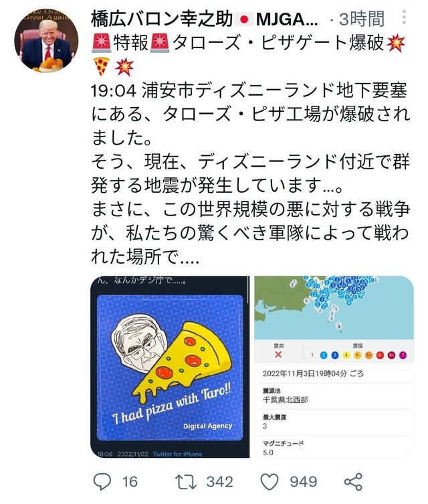
Task: Click the pizza emoji in the tweet
Action: pyautogui.click(x=101, y=66)
